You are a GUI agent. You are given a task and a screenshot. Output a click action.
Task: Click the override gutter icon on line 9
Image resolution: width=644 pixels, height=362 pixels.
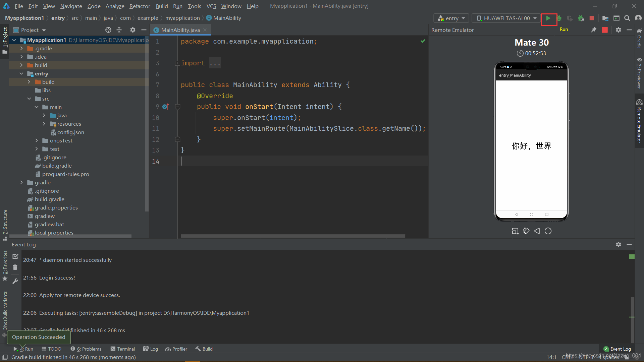[166, 107]
